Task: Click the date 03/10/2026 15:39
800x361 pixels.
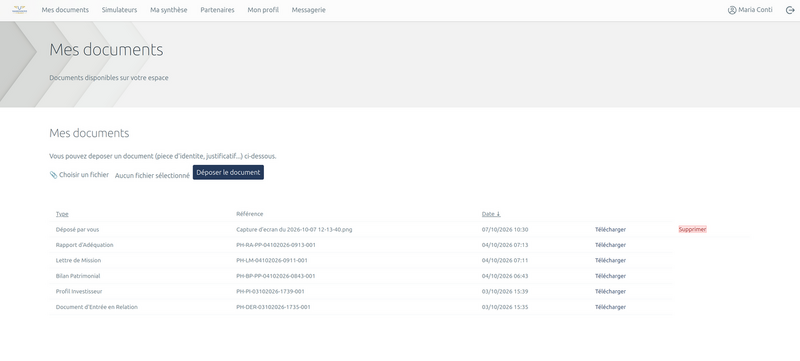Action: pos(505,292)
